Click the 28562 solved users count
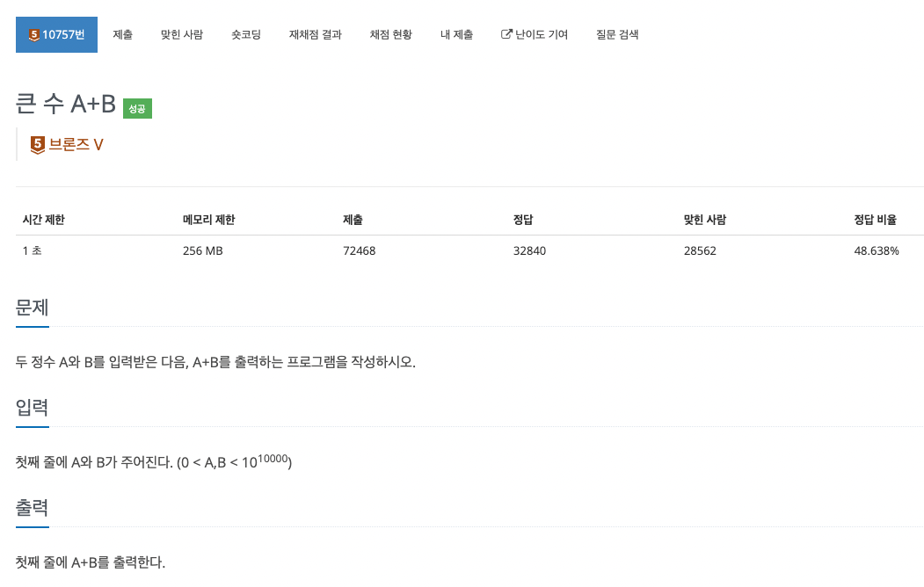924x587 pixels. (700, 250)
